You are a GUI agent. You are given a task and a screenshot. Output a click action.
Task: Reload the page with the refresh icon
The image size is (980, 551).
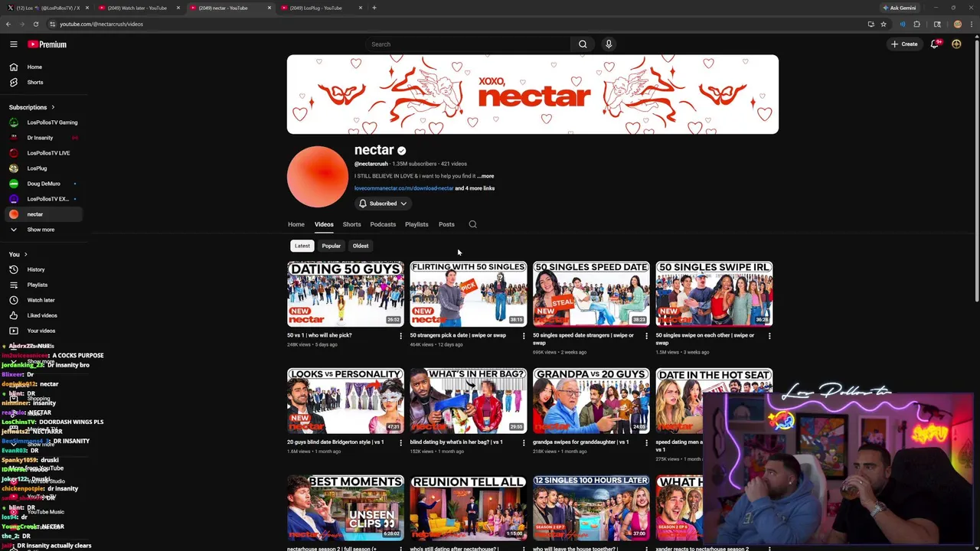coord(35,24)
